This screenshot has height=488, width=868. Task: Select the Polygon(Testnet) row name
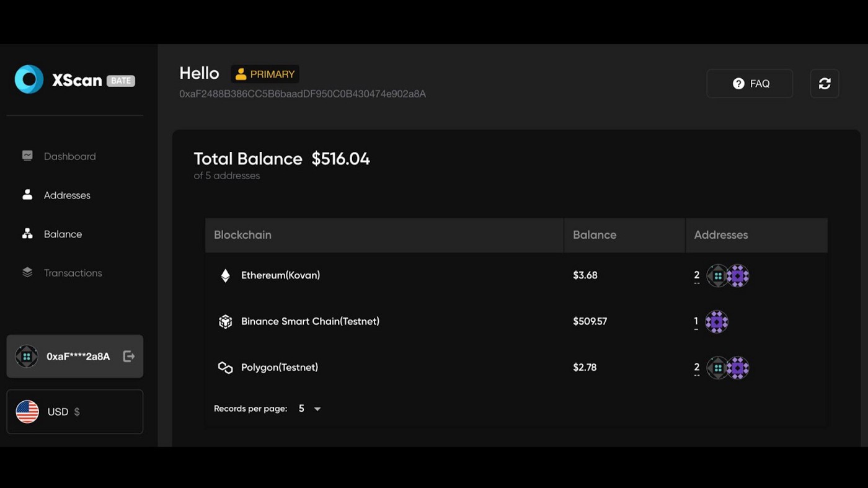(x=280, y=367)
